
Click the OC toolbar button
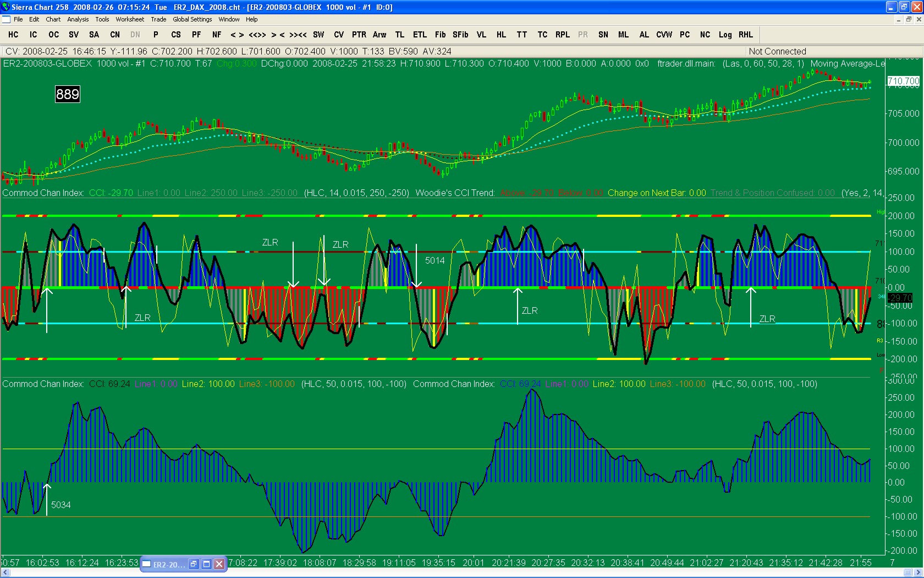53,35
